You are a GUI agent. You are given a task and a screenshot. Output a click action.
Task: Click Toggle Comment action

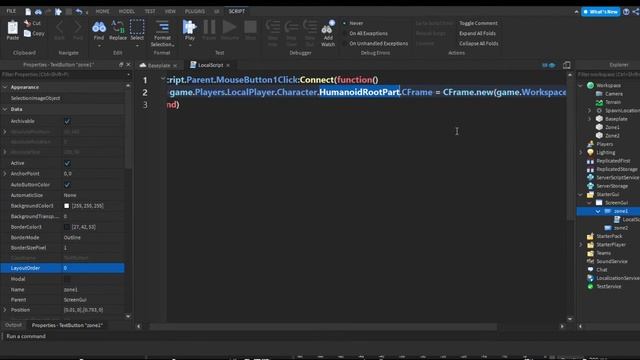coord(478,23)
